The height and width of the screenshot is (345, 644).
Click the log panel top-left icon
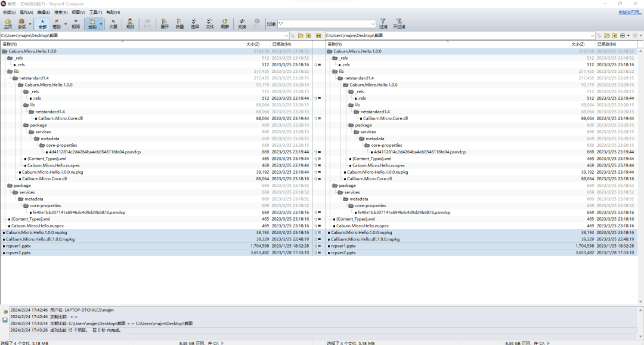(5, 312)
